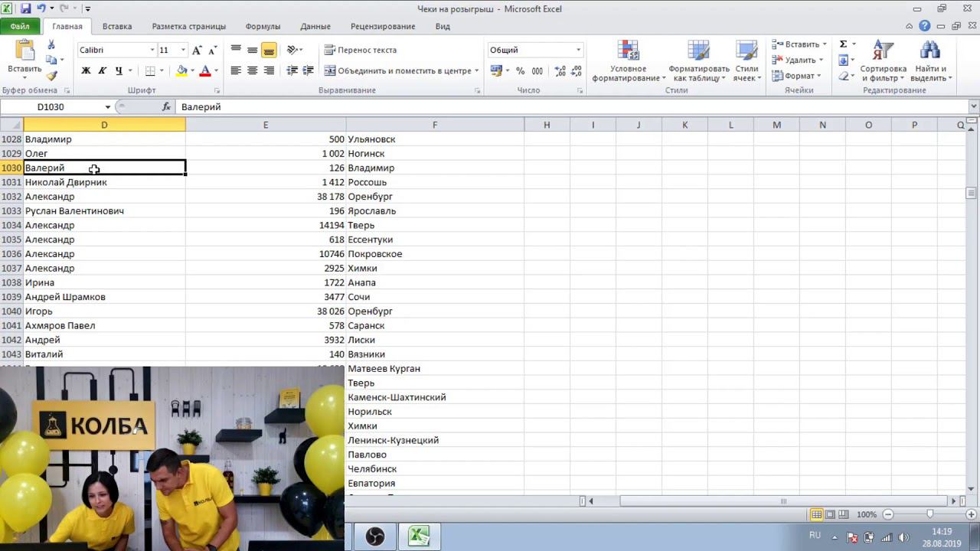
Task: Open Найти и выделить menu
Action: [x=930, y=61]
